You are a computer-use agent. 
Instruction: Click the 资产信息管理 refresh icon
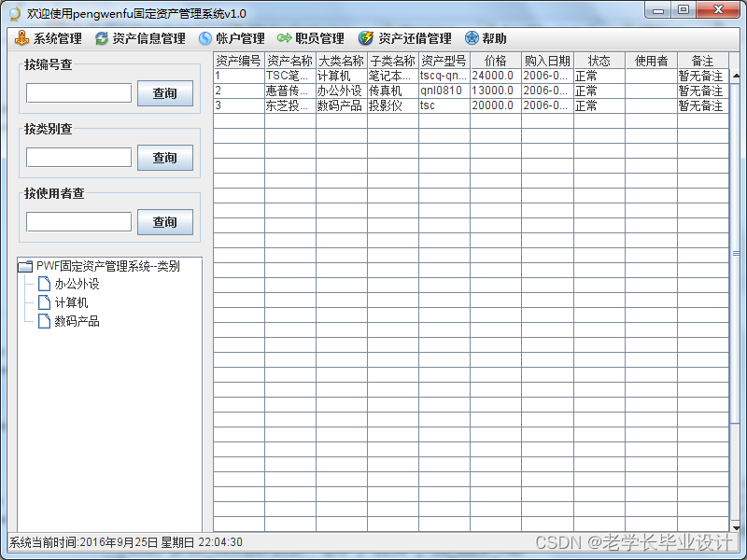101,38
